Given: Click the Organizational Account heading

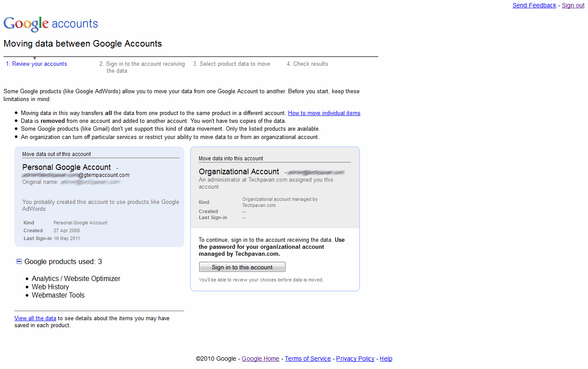Looking at the screenshot, I should tap(239, 172).
